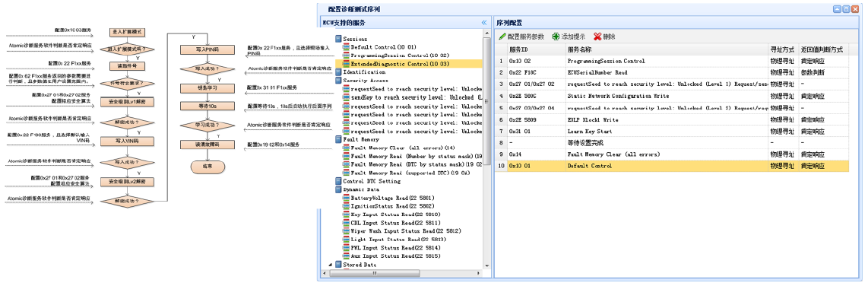Click the icon beside Default Control(10 01)
Image resolution: width=868 pixels, height=286 pixels.
click(x=347, y=48)
